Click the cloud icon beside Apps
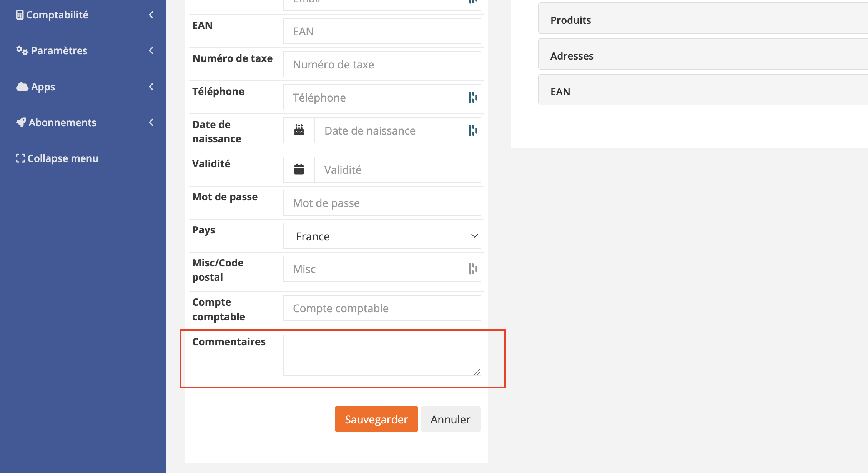The image size is (868, 473). click(x=22, y=87)
